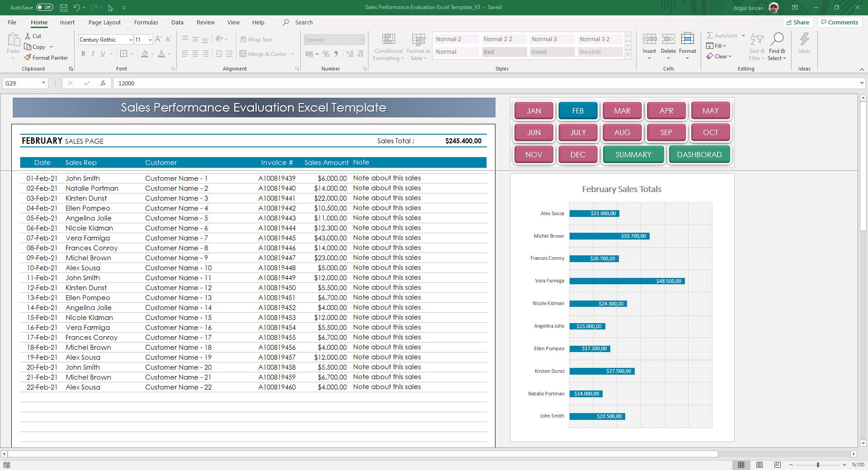The height and width of the screenshot is (470, 868).
Task: Click inside the Name Box showing G29
Action: [23, 83]
